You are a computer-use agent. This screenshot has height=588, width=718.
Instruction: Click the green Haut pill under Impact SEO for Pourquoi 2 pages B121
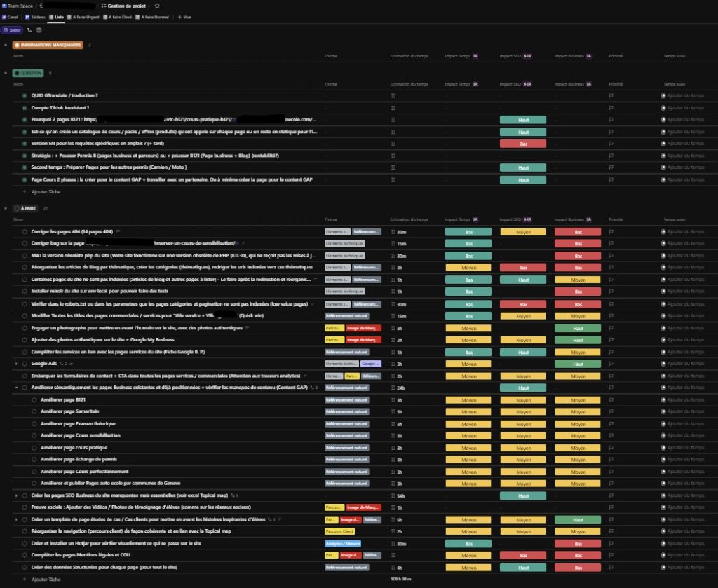(524, 120)
